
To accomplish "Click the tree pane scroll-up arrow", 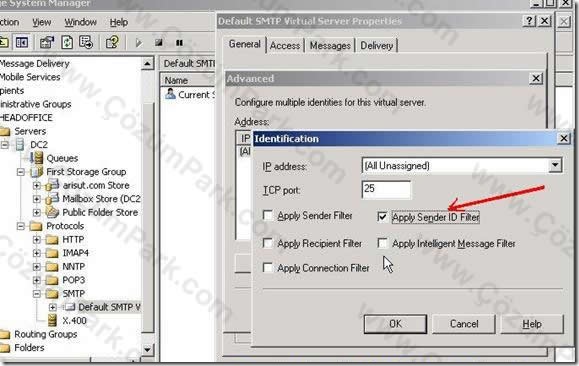I will pos(147,64).
